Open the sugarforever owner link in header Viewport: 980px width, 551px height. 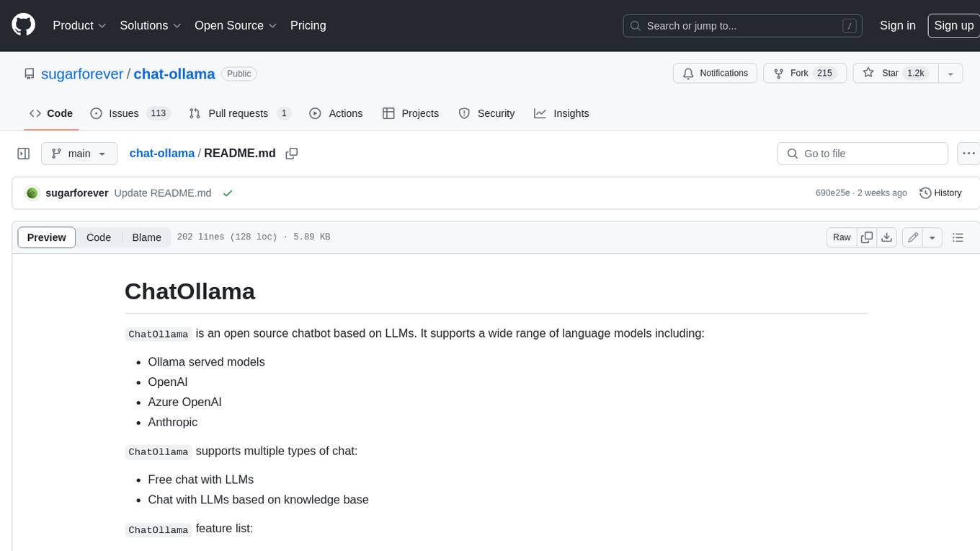(82, 74)
